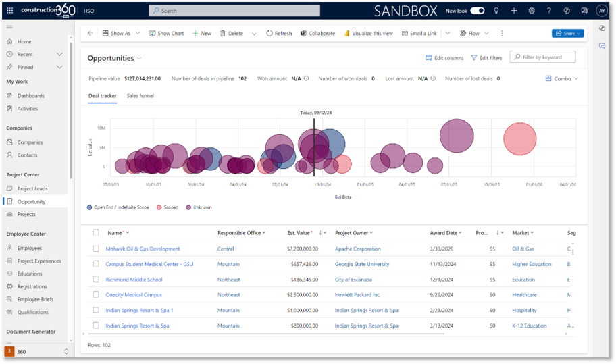Screen dimensions: 616x364
Task: Click the lightbulb icon in the top bar
Action: [496, 11]
